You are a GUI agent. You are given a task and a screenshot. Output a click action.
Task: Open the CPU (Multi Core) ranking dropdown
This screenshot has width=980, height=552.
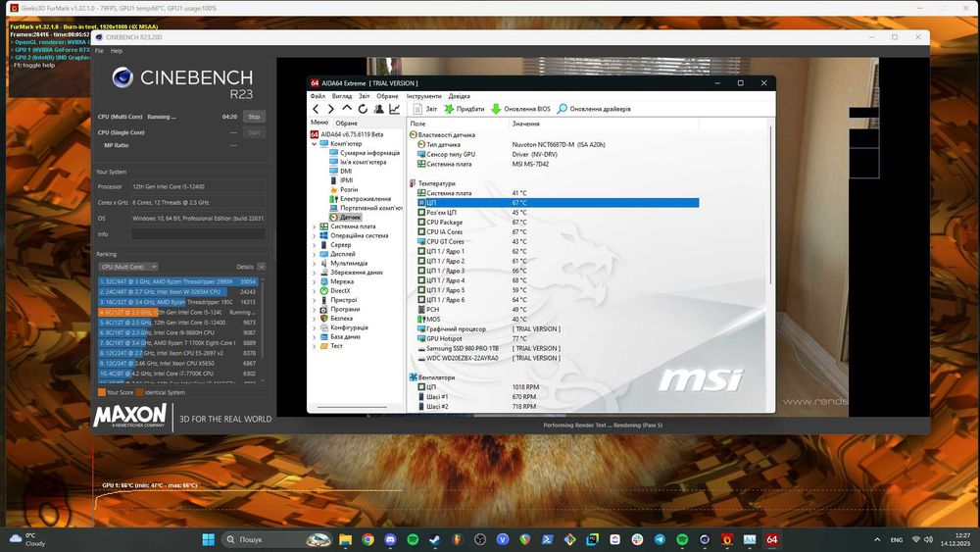tap(128, 267)
